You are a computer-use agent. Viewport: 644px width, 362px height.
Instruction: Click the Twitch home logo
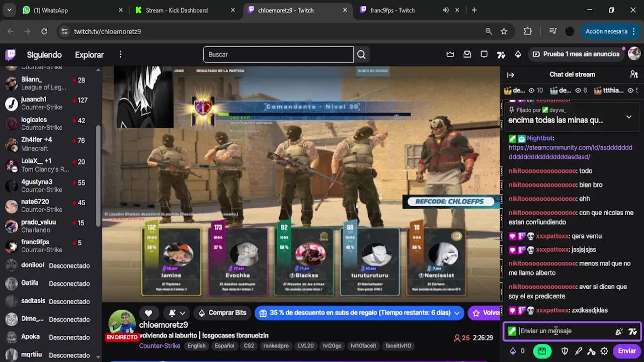pyautogui.click(x=11, y=54)
